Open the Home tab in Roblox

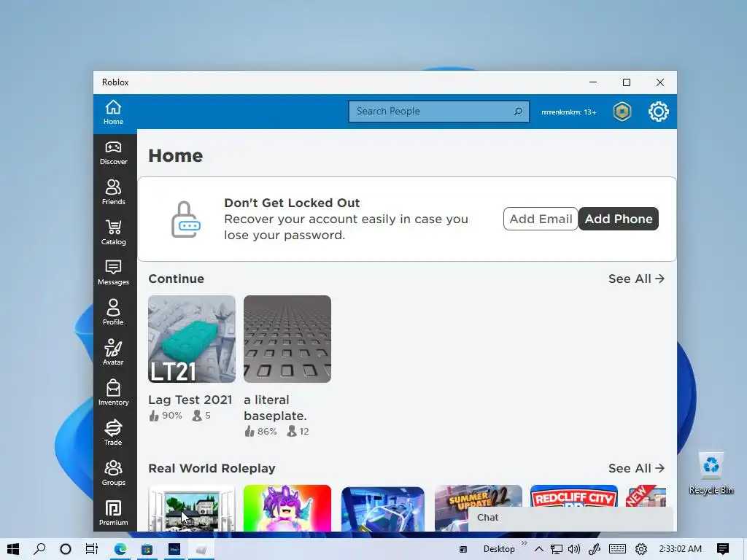click(113, 112)
